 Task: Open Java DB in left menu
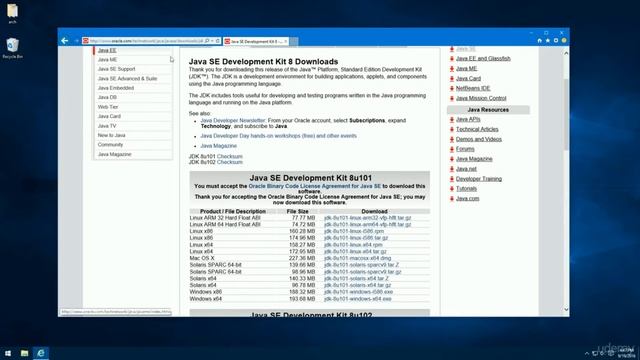tap(107, 97)
